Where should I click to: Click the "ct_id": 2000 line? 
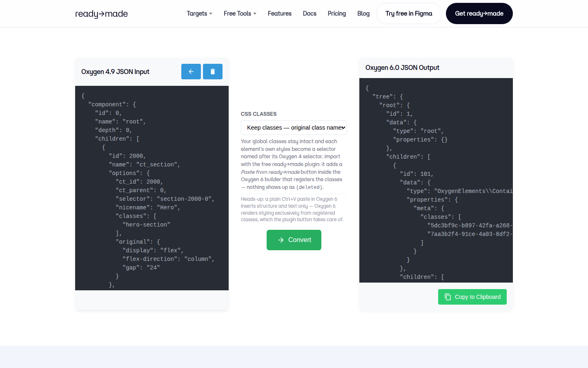point(139,182)
